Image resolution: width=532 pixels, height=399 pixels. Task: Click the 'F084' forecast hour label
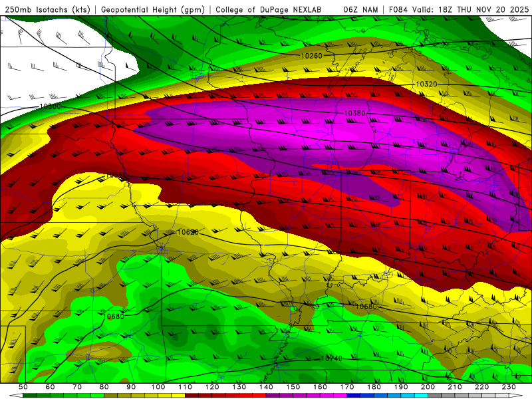398,10
